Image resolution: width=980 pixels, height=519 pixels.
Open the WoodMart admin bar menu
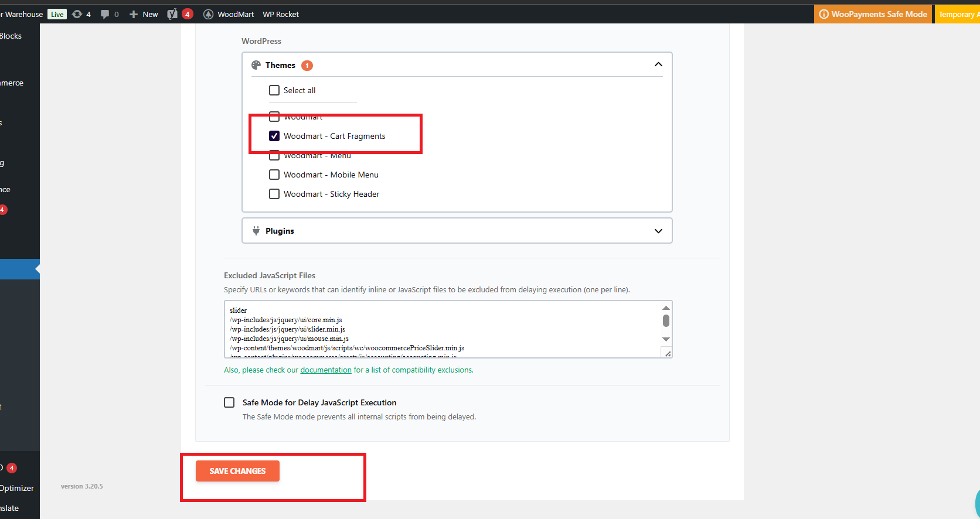pyautogui.click(x=229, y=14)
